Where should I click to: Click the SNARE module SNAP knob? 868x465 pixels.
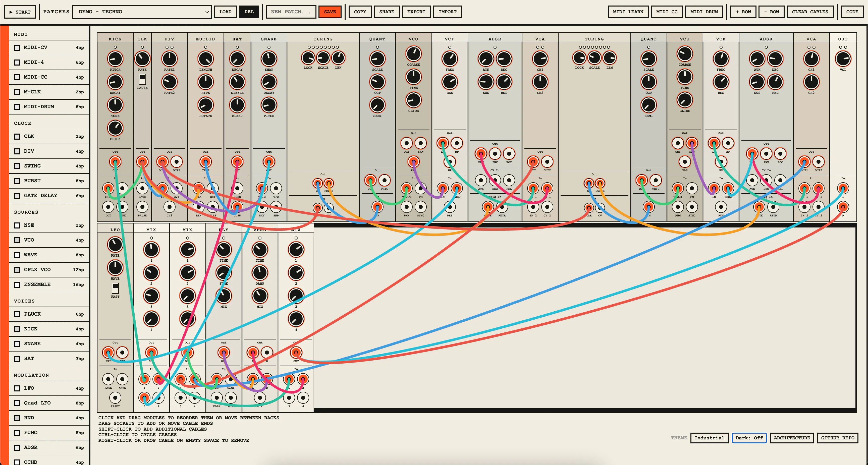pos(269,59)
